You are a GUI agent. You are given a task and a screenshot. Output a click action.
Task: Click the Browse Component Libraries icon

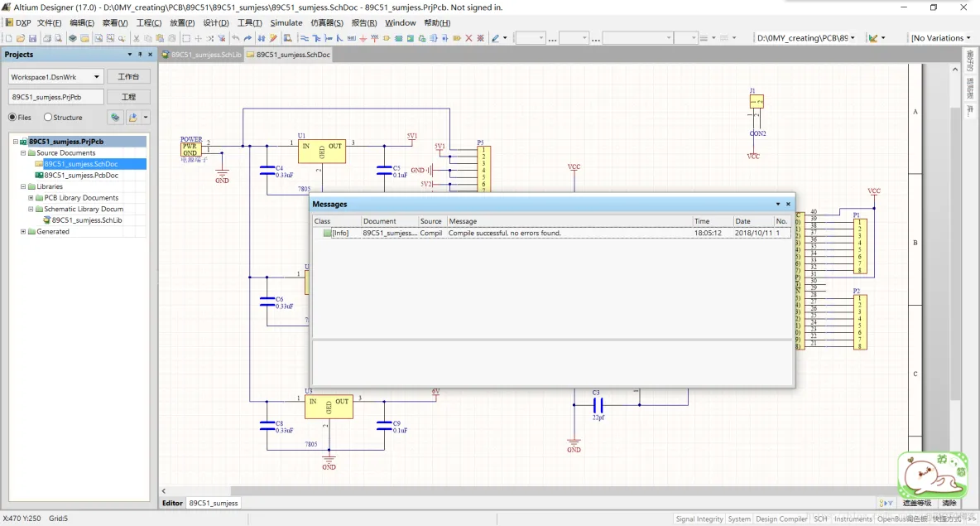287,38
